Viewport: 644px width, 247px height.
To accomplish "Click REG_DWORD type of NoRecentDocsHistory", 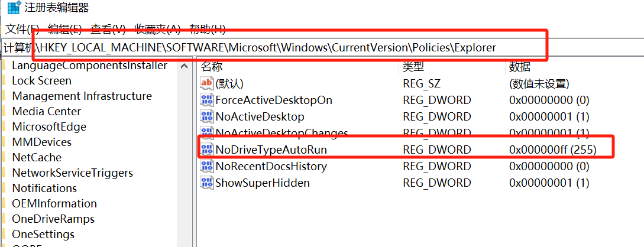I will (436, 166).
